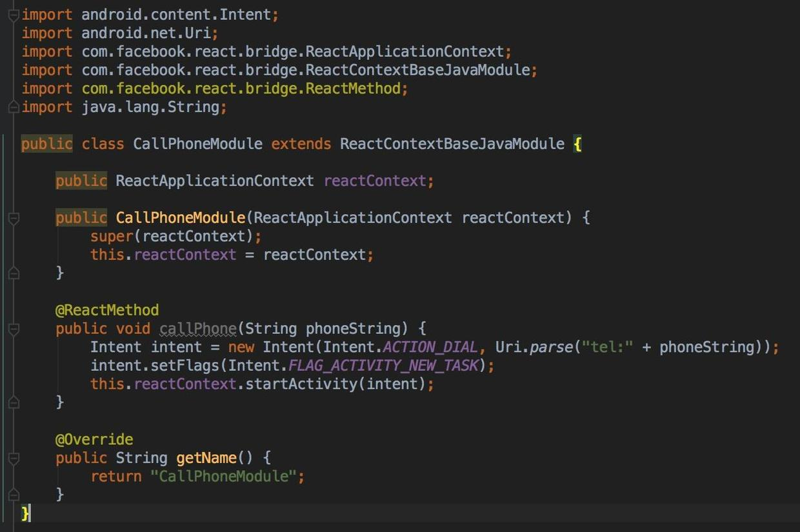Click the "tel:" string literal

pos(606,347)
